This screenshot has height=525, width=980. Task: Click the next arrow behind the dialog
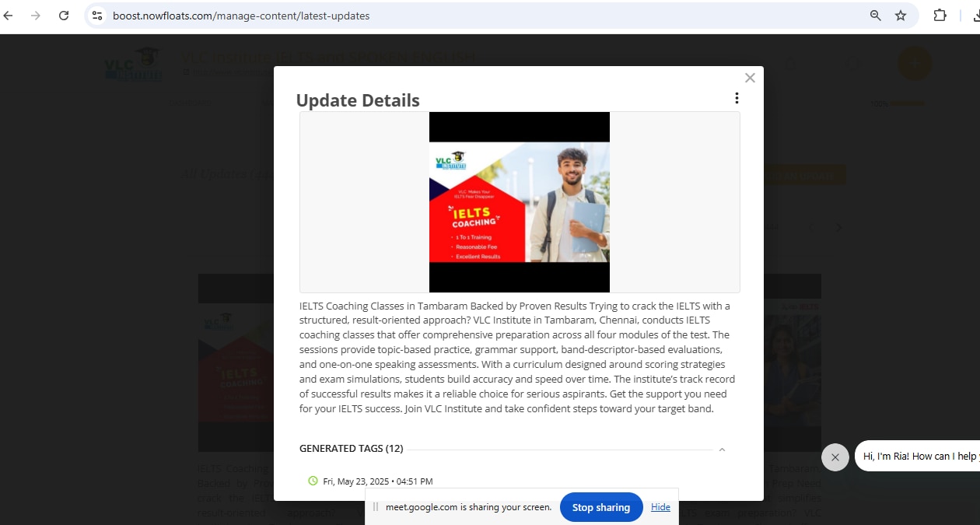click(838, 228)
